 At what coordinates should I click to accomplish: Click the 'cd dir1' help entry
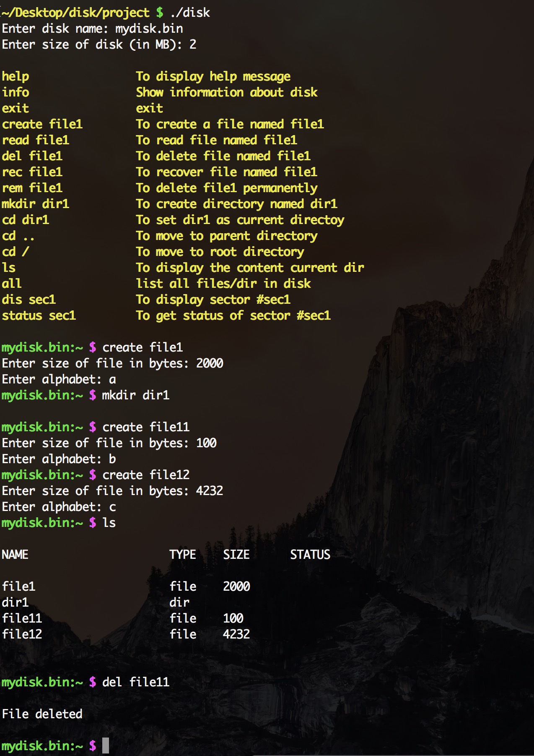pyautogui.click(x=26, y=220)
